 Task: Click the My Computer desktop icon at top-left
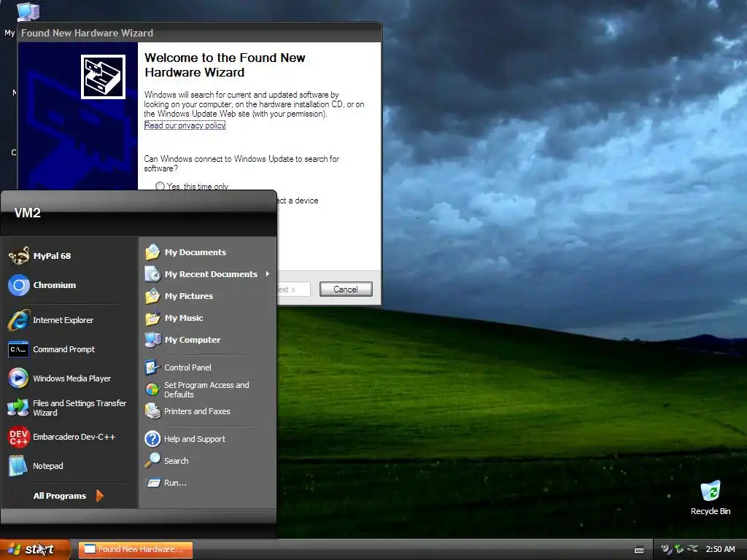pyautogui.click(x=27, y=12)
